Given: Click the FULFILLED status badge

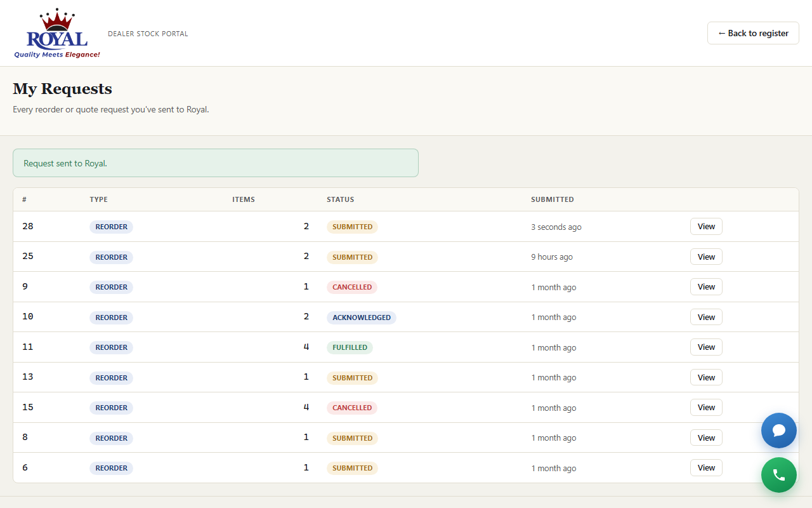Looking at the screenshot, I should click(x=350, y=347).
